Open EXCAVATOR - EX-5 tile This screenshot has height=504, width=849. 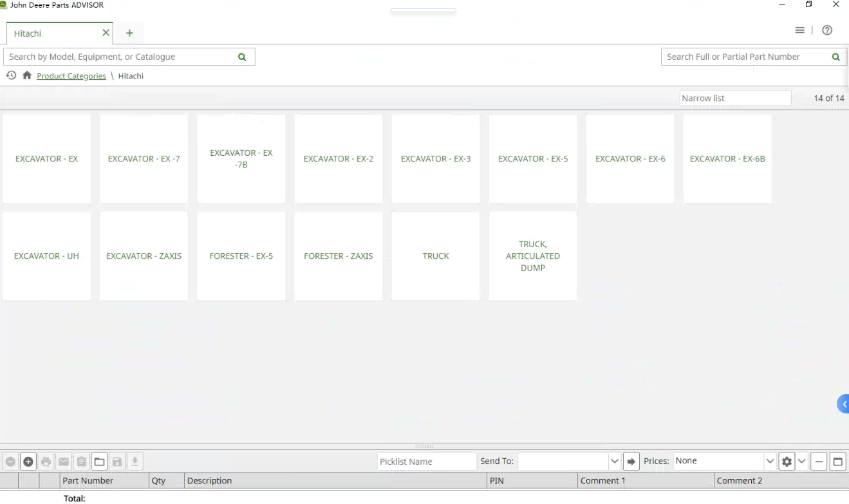533,158
